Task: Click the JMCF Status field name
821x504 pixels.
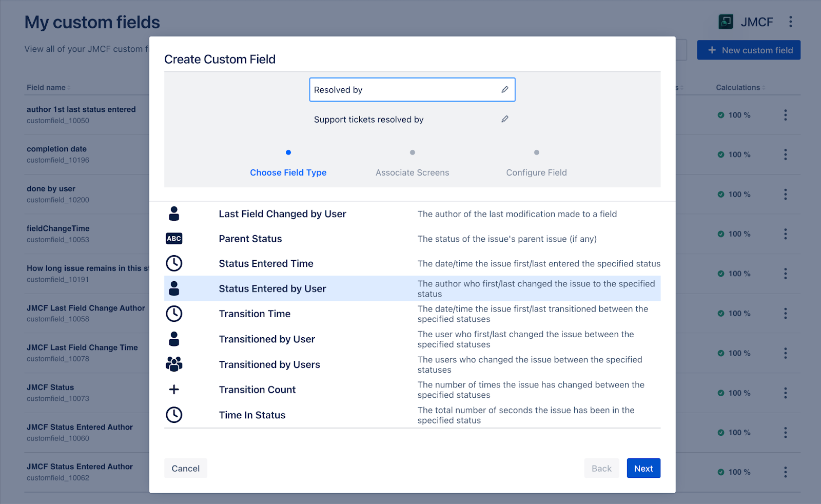Action: 50,387
